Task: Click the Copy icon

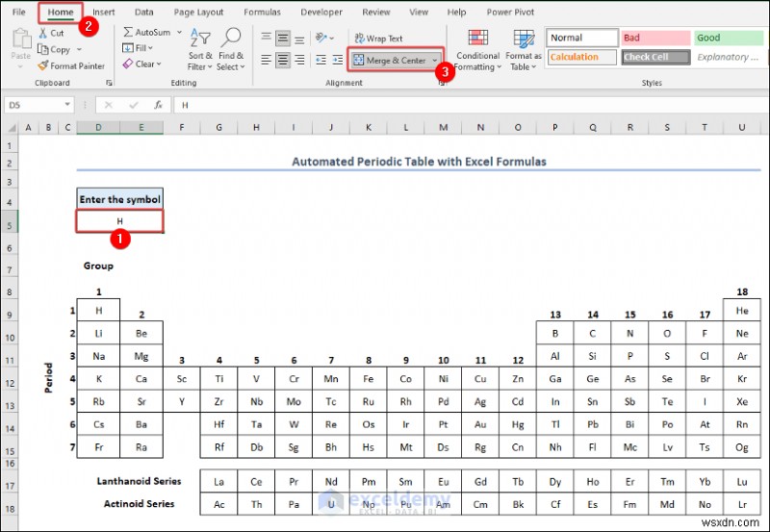Action: point(43,49)
